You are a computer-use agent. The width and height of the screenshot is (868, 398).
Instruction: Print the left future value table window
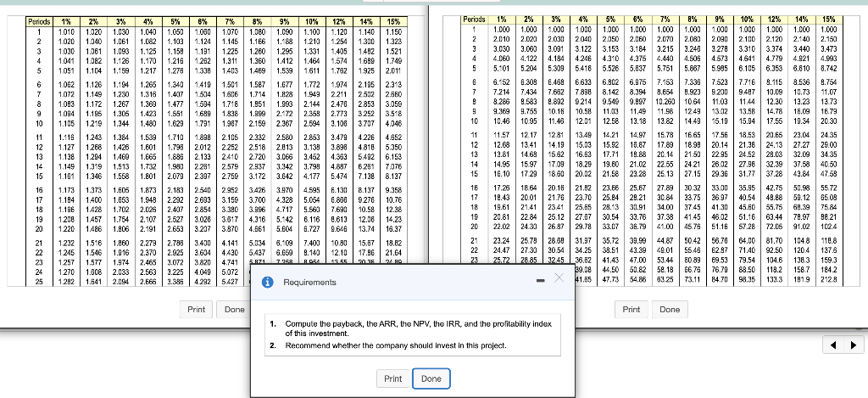[197, 309]
